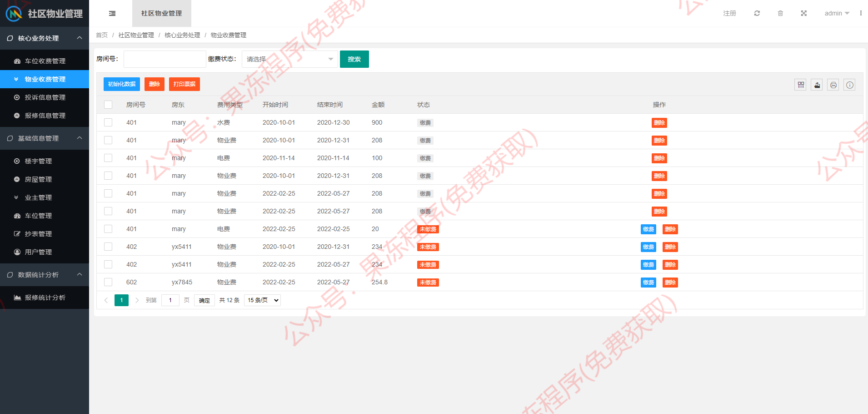Open 报修信息管理 in sidebar
Screen dimensions: 868x414
coord(45,116)
